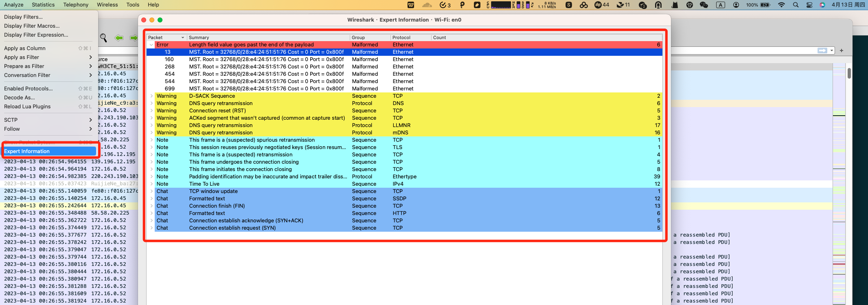Select packet 454 malformed row
The height and width of the screenshot is (305, 868).
pyautogui.click(x=404, y=74)
